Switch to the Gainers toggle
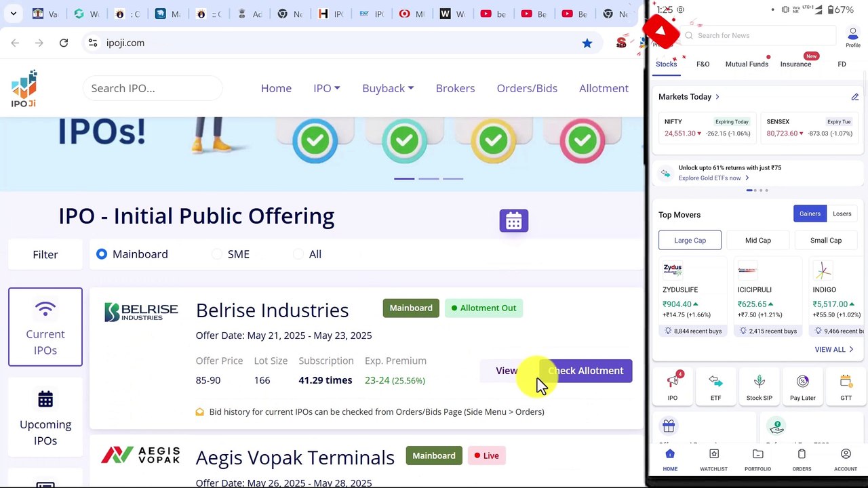This screenshot has width=868, height=488. 810,213
